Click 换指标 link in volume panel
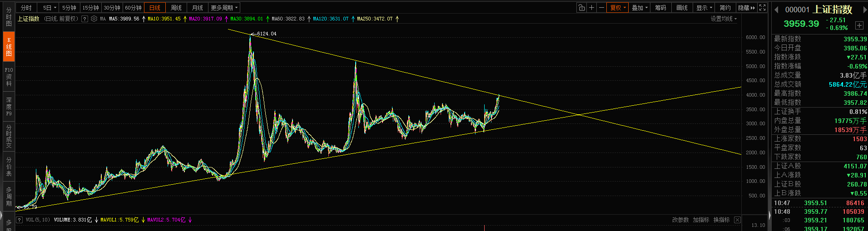The height and width of the screenshot is (231, 868). (x=721, y=220)
